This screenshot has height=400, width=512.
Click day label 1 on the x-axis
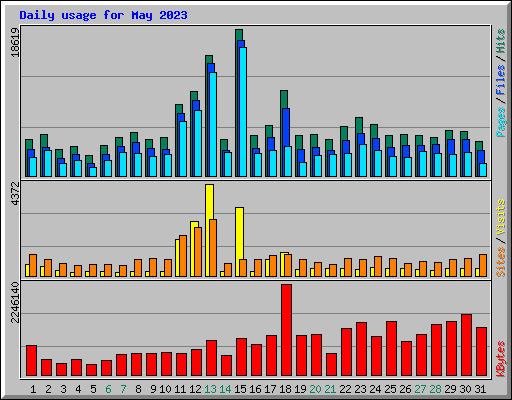pyautogui.click(x=33, y=389)
